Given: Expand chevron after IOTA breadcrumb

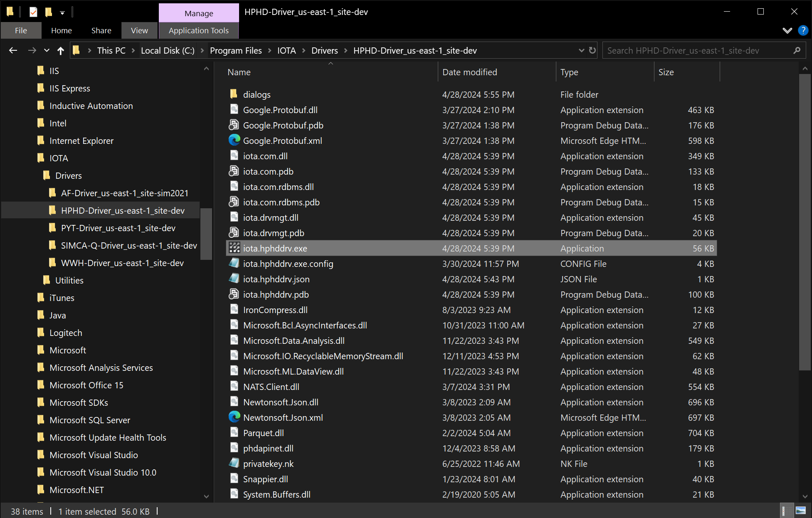Looking at the screenshot, I should pyautogui.click(x=304, y=50).
